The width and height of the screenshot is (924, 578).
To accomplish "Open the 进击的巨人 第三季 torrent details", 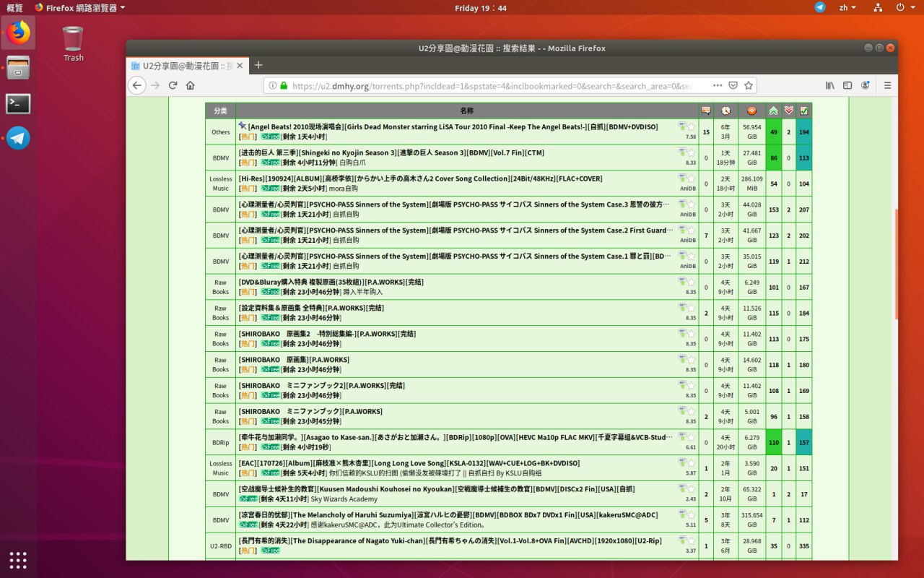I will point(391,152).
